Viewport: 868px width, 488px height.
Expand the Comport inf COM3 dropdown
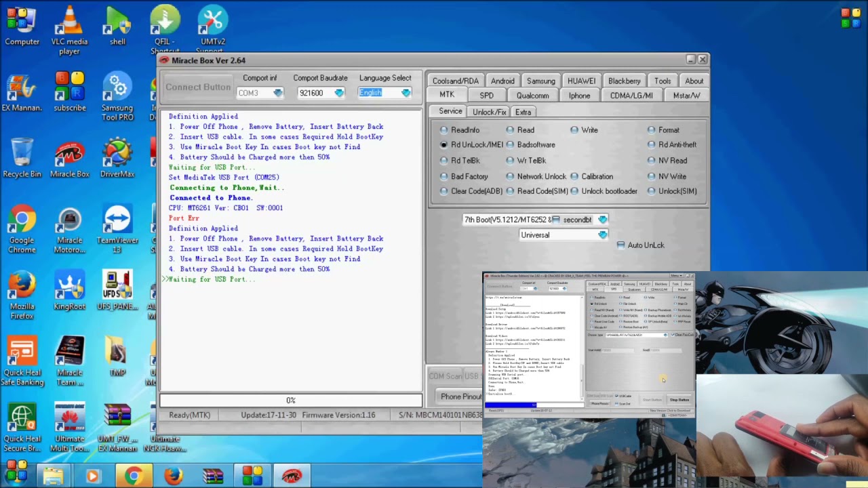tap(278, 94)
